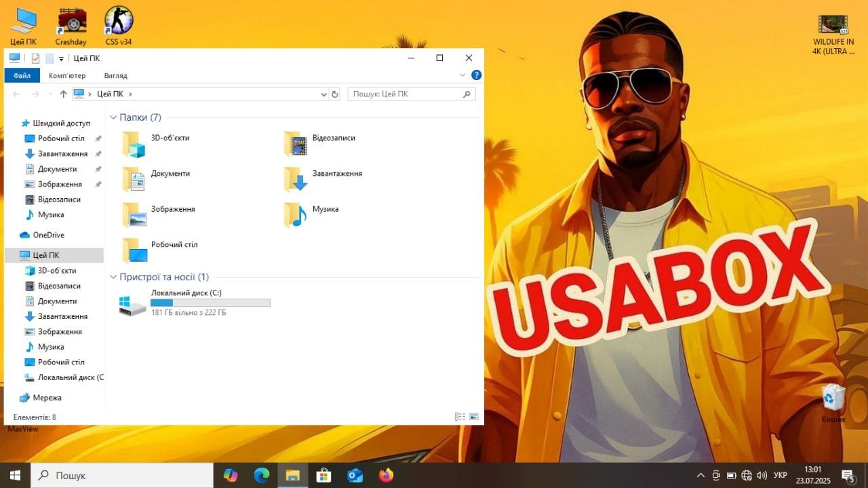Go up one level with up arrow
868x488 pixels.
(63, 94)
